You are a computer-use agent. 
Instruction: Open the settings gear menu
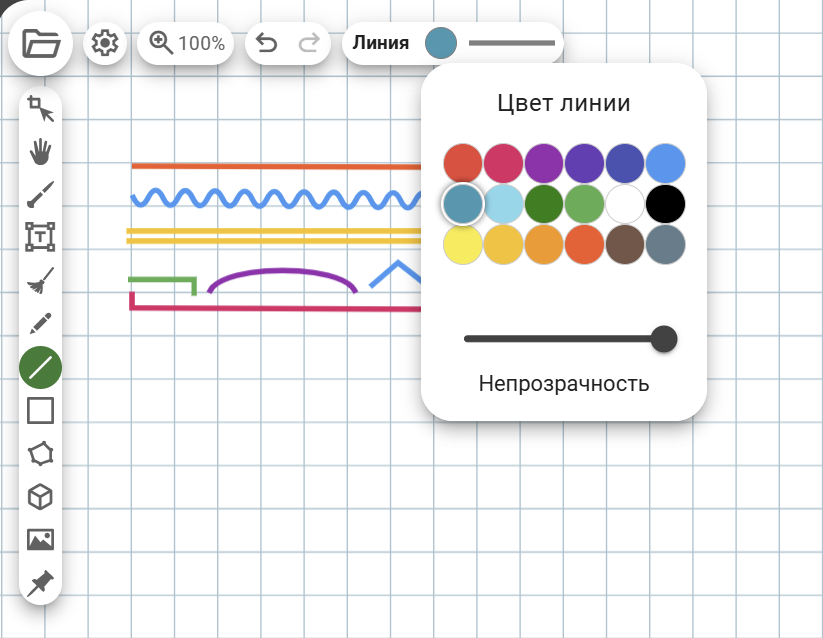[105, 44]
